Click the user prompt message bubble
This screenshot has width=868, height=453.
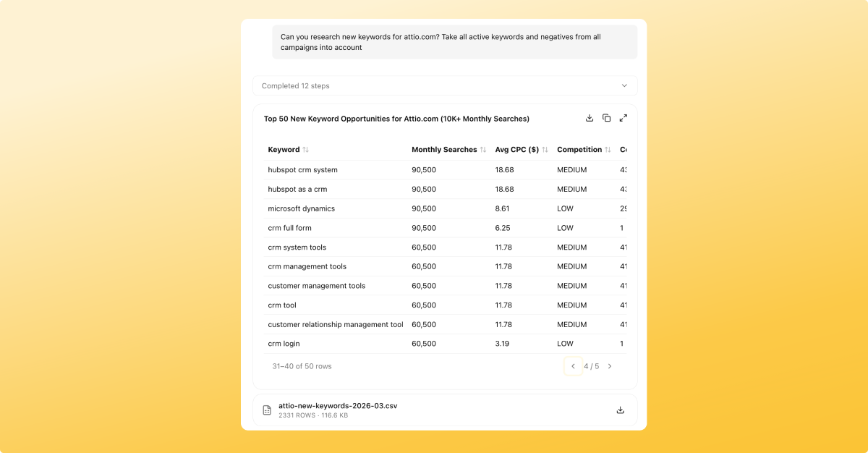pos(455,42)
